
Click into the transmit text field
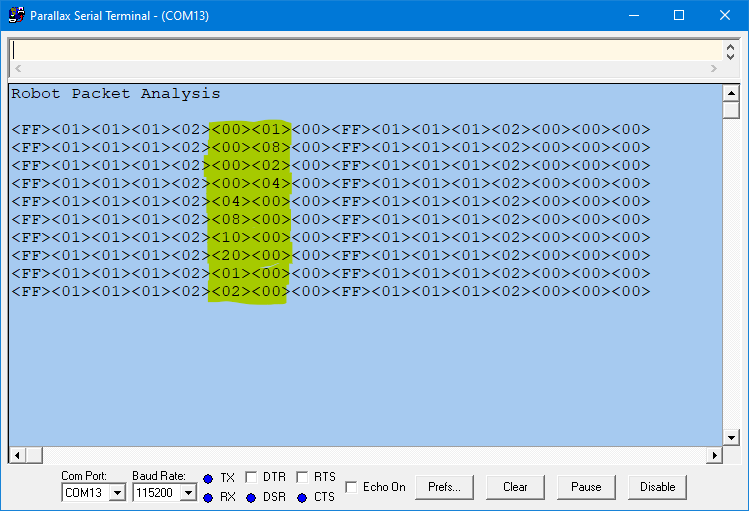(366, 50)
